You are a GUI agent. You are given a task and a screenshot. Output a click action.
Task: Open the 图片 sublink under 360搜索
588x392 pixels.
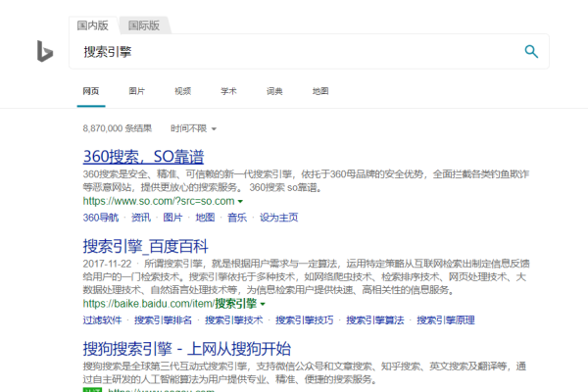click(172, 218)
